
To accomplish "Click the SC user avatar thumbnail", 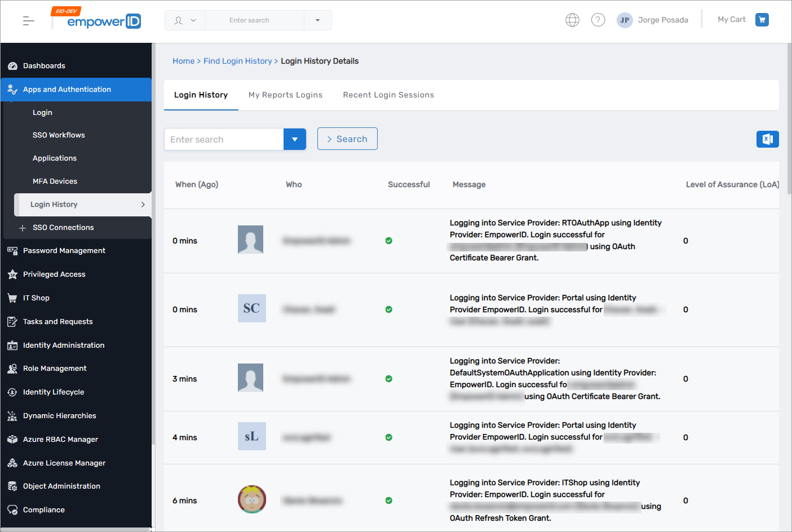I will (251, 308).
